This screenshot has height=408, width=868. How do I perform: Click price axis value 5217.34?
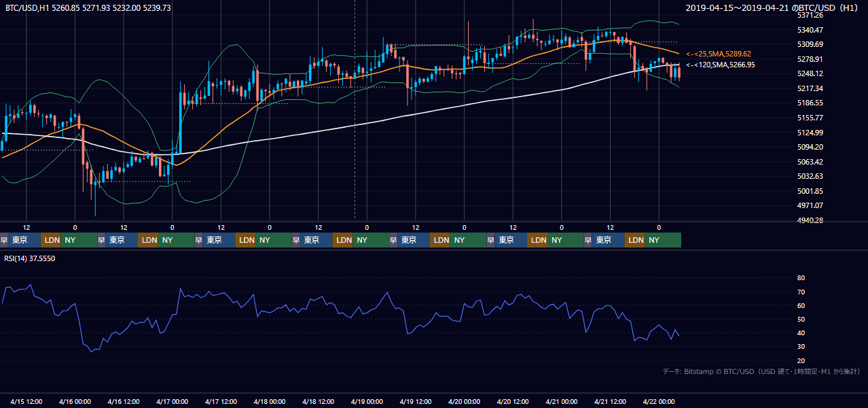(810, 88)
